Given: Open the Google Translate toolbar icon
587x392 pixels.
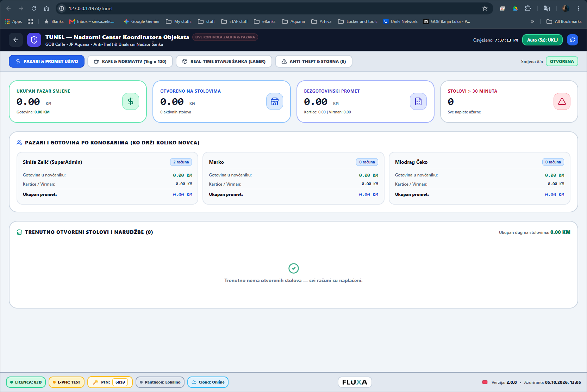Looking at the screenshot, I should click(547, 8).
